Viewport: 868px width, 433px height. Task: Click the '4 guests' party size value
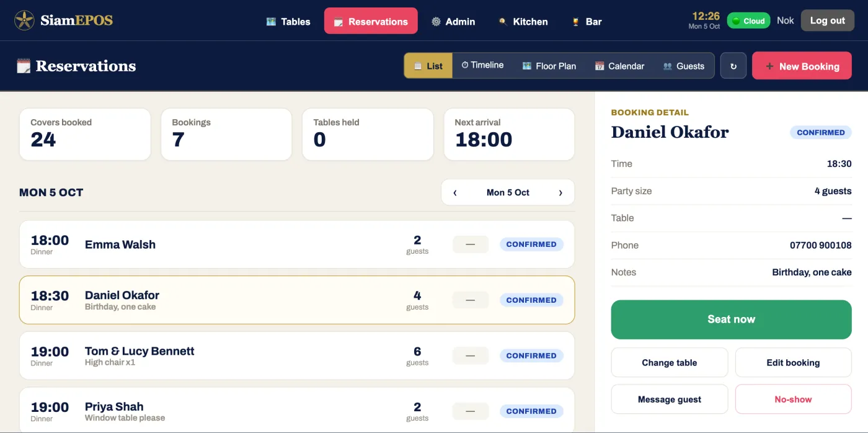833,191
